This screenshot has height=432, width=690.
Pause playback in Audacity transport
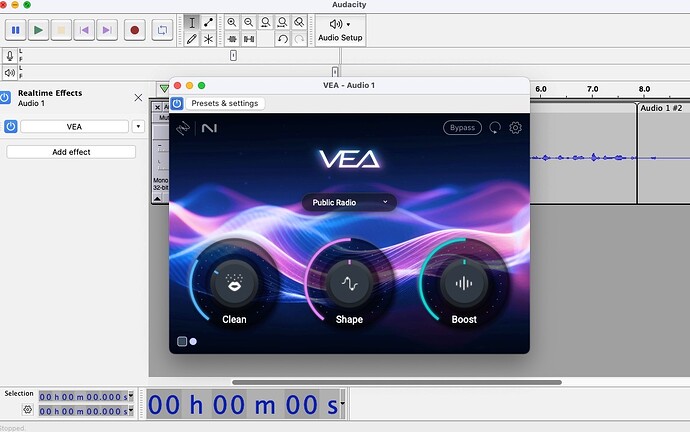coord(15,30)
